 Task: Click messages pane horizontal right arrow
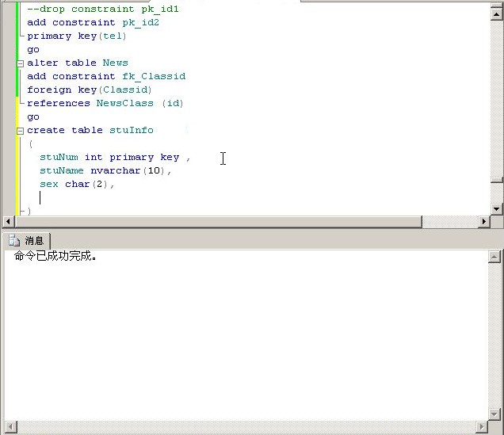pos(482,427)
